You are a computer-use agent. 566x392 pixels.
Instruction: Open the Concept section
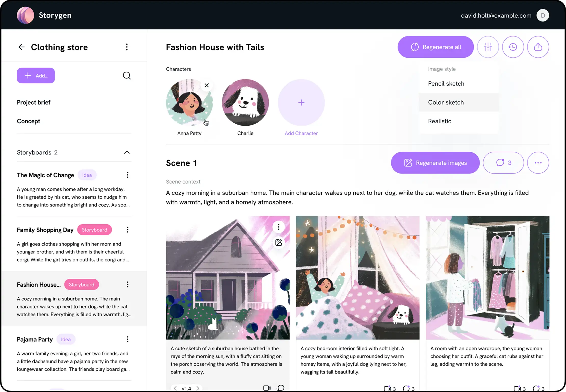[x=28, y=121]
